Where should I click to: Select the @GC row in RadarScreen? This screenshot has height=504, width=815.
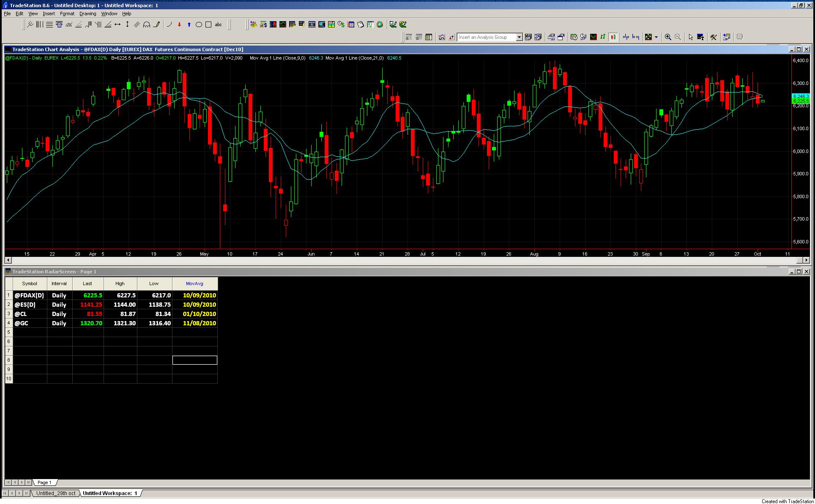(x=21, y=323)
